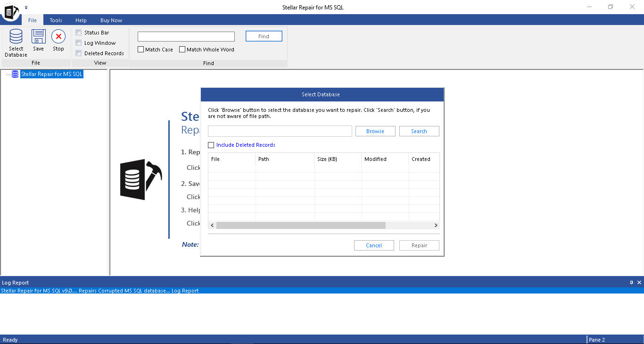Toggle Match Whole Word checkbox
This screenshot has height=344, width=644.
(x=182, y=50)
